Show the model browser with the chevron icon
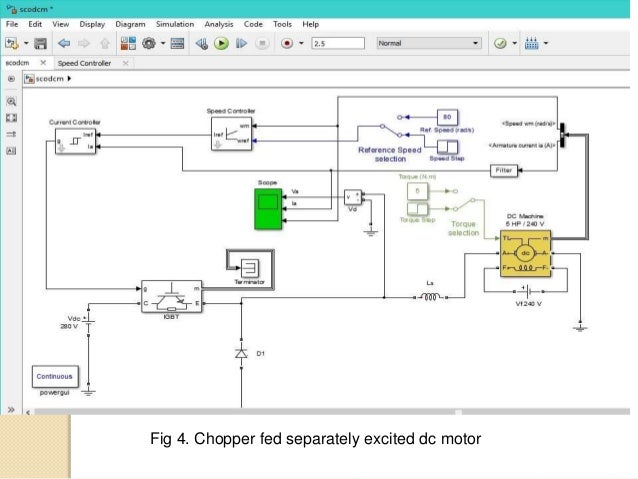 point(11,410)
